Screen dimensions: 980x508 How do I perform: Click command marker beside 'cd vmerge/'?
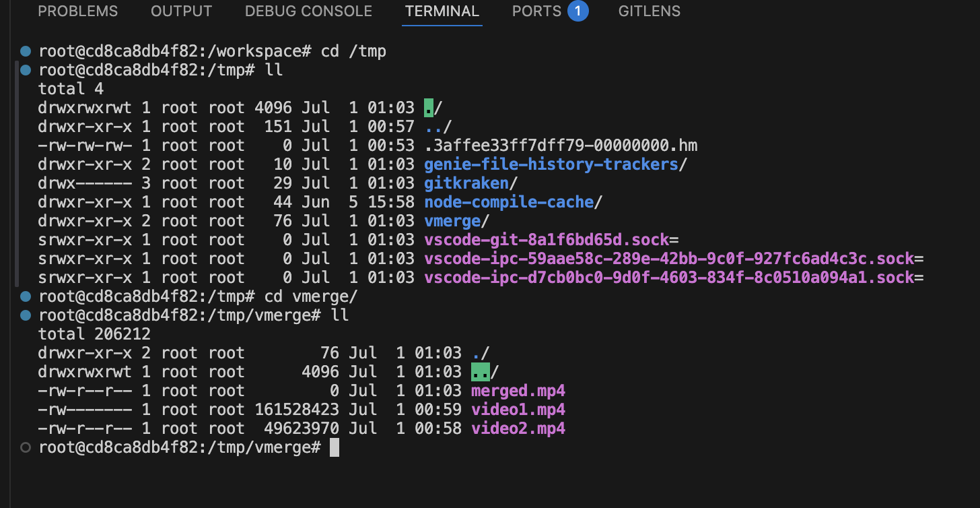[x=26, y=296]
